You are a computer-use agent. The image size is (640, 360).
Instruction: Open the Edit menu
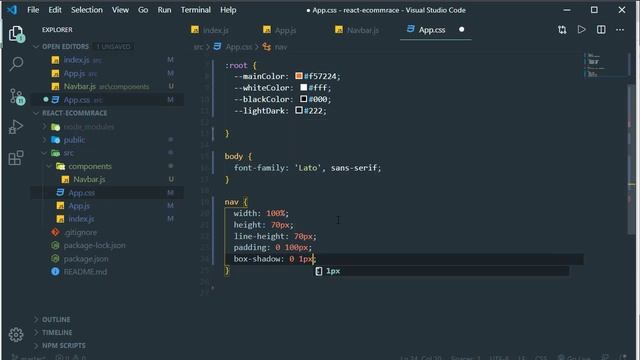pos(55,10)
